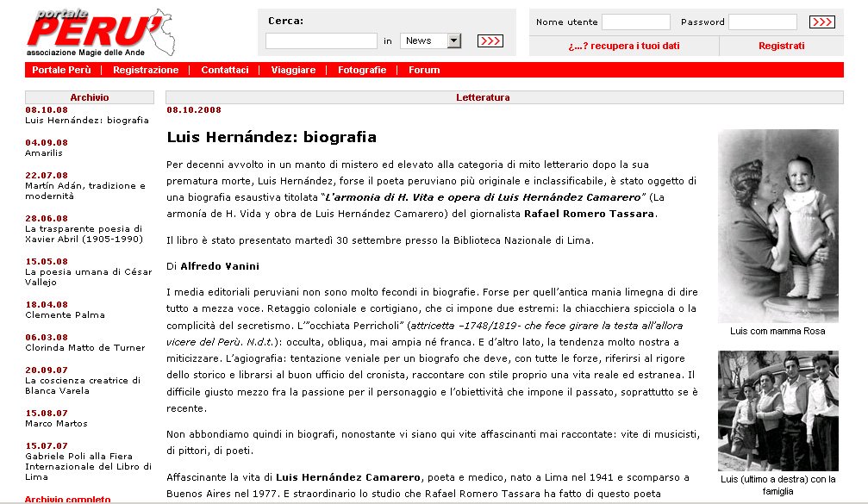868x504 pixels.
Task: Open the Forum menu item
Action: pyautogui.click(x=424, y=71)
